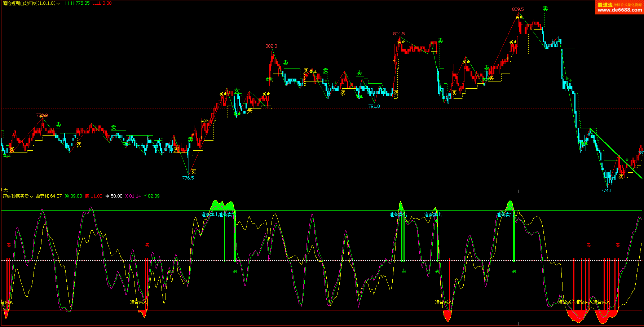Click the 买 signal beside 776.5 low
The height and width of the screenshot is (327, 644).
(194, 172)
